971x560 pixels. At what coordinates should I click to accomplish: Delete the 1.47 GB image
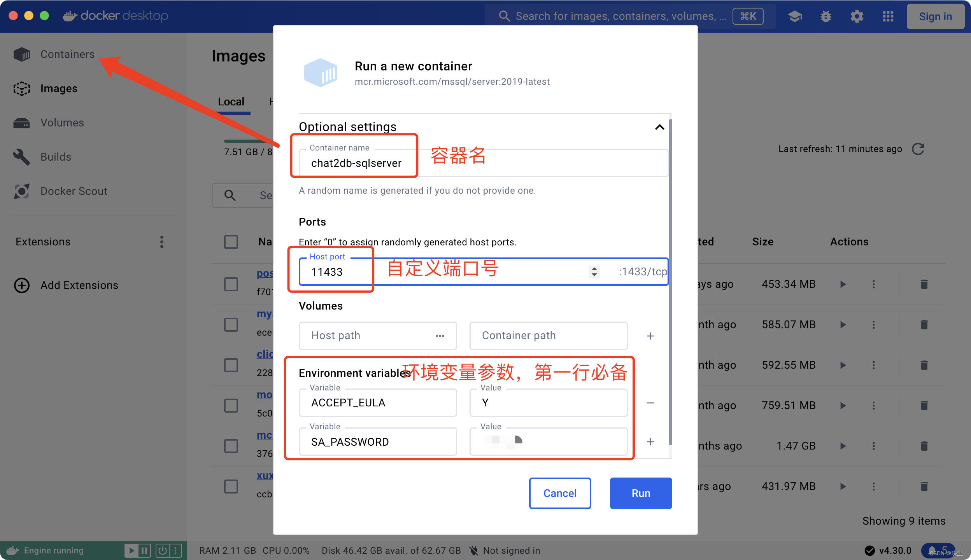point(924,446)
